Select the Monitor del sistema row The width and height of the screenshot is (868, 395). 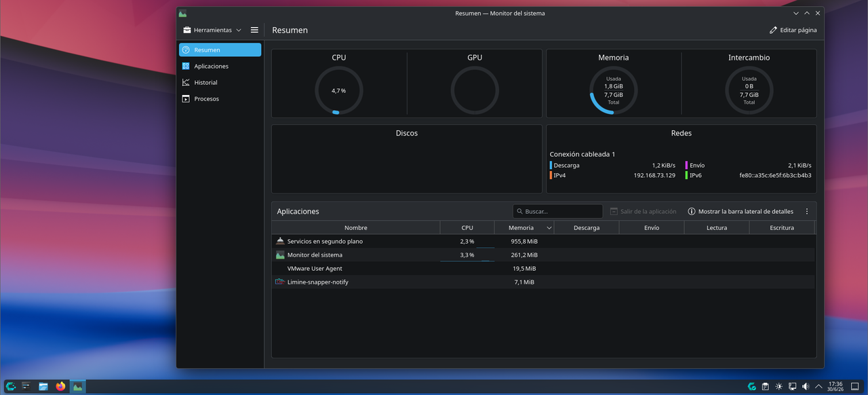pos(543,255)
